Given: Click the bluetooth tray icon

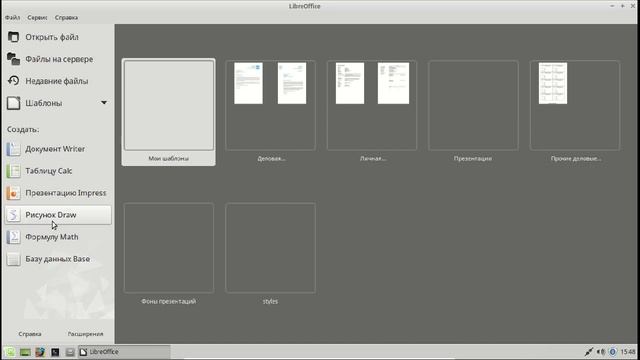Looking at the screenshot, I should point(613,352).
